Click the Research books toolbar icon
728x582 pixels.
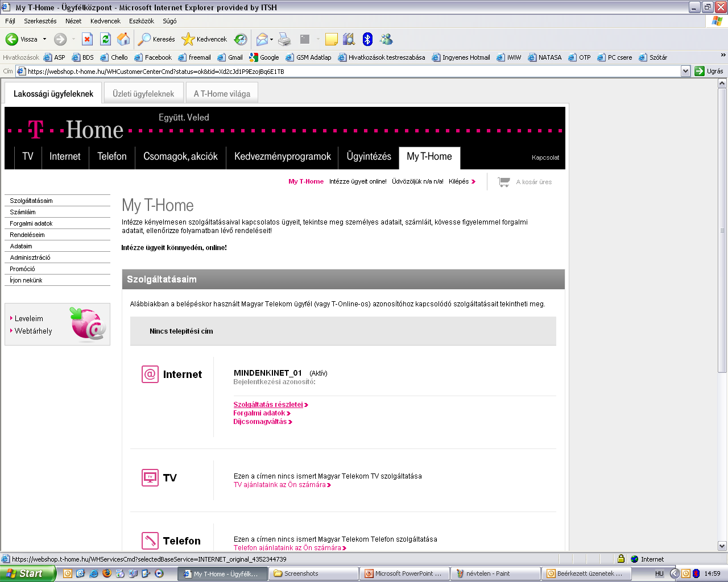click(349, 39)
